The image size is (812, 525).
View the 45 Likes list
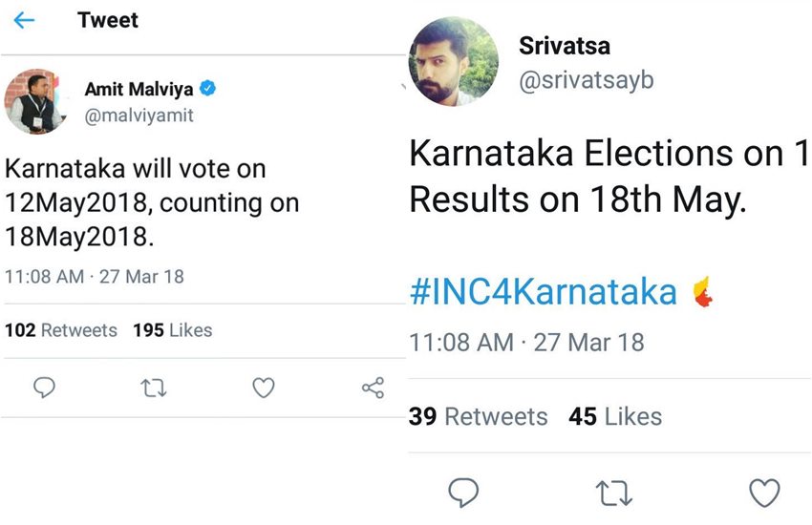pyautogui.click(x=615, y=416)
